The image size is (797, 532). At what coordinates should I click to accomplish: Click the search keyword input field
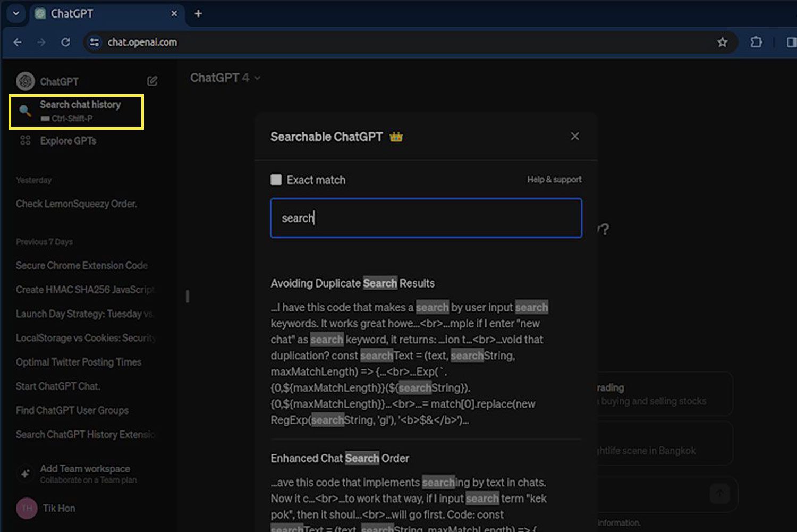pyautogui.click(x=426, y=218)
